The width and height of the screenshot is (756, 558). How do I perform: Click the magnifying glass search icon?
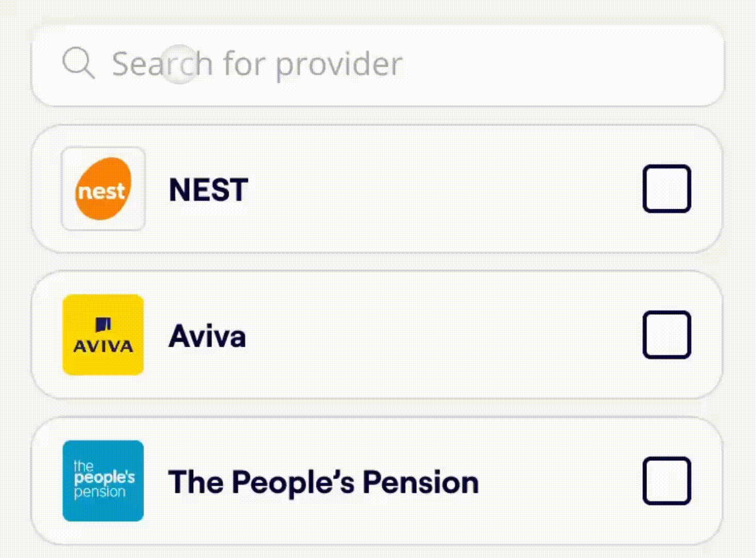(78, 63)
